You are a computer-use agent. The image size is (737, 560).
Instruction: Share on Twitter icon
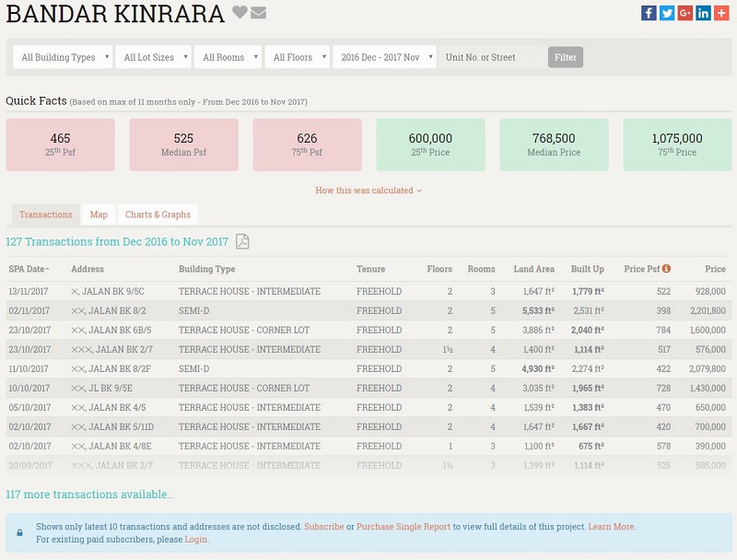click(x=667, y=13)
